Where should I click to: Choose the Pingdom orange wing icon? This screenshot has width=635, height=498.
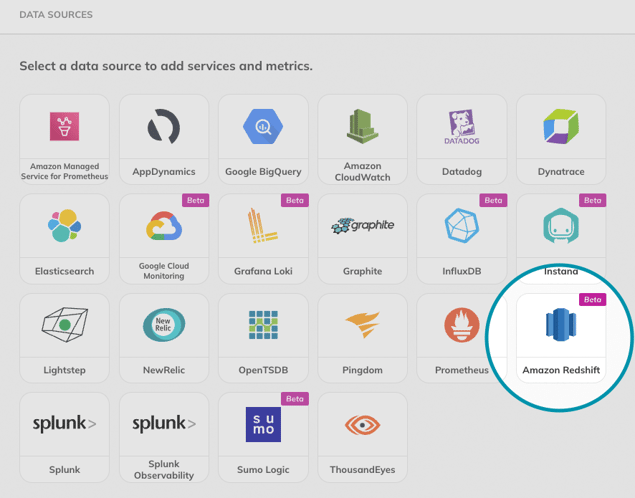362,325
